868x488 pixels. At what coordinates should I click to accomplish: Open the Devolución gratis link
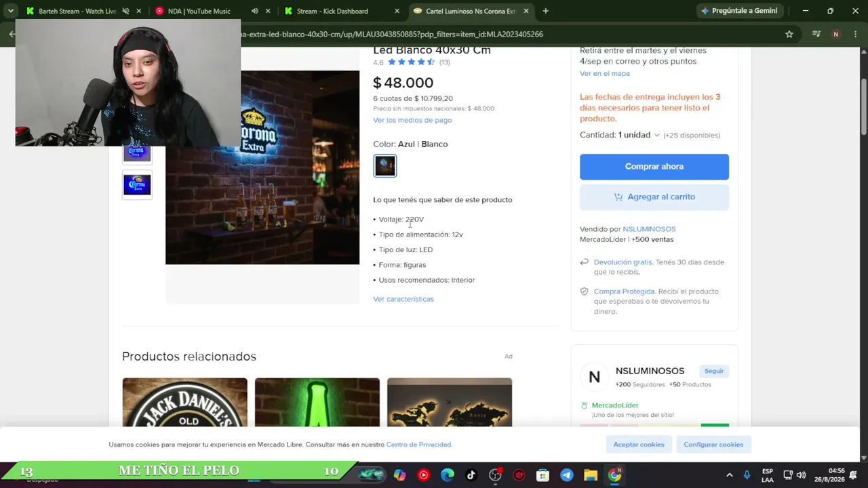pyautogui.click(x=623, y=262)
